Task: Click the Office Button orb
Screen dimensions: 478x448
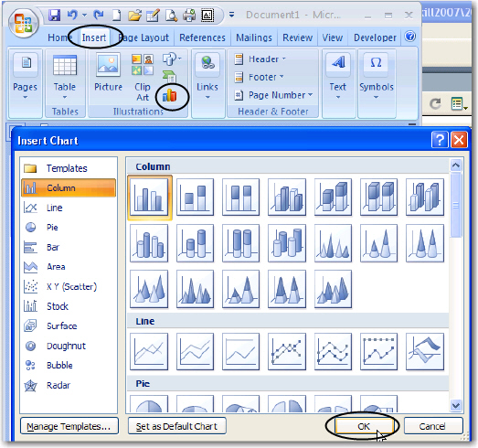Action: (24, 24)
